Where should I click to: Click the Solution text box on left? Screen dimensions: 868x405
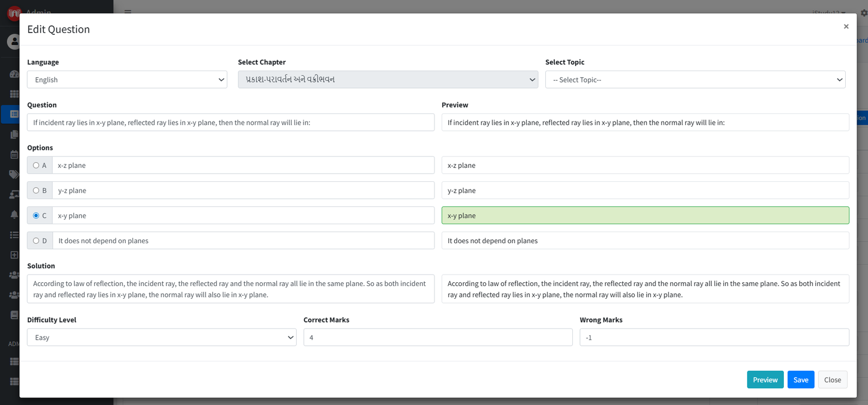[x=231, y=289]
